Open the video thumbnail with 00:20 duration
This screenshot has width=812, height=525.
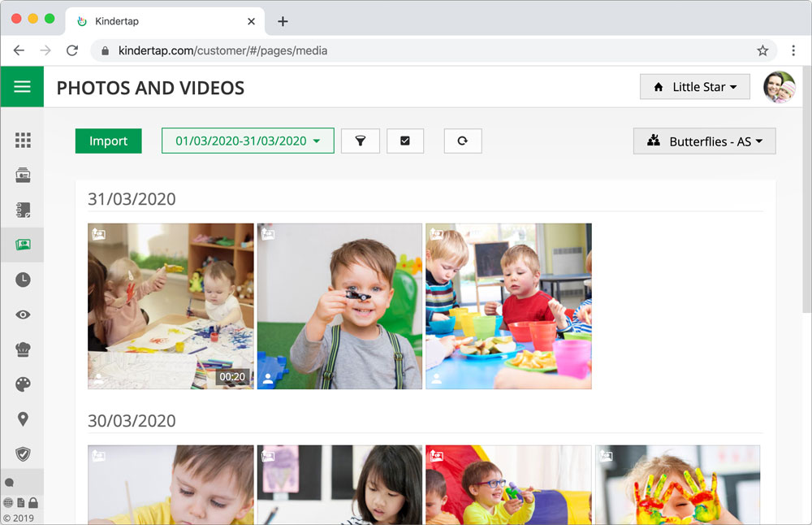point(171,306)
